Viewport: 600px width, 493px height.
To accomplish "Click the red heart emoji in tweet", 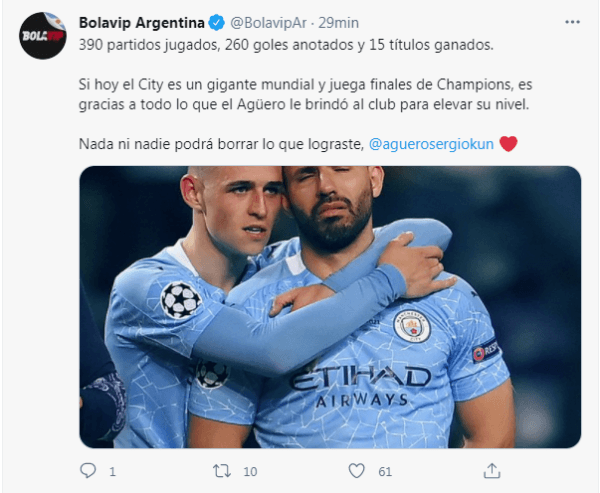I will coord(509,144).
